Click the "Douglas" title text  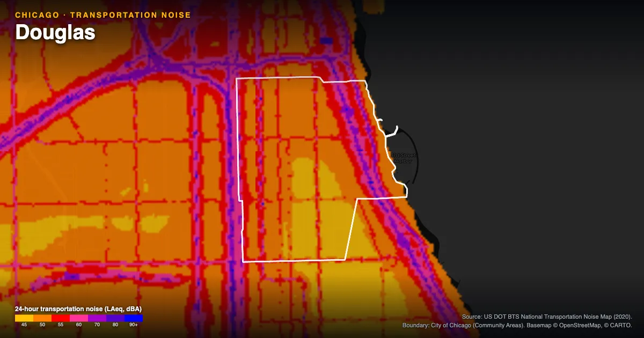click(55, 32)
